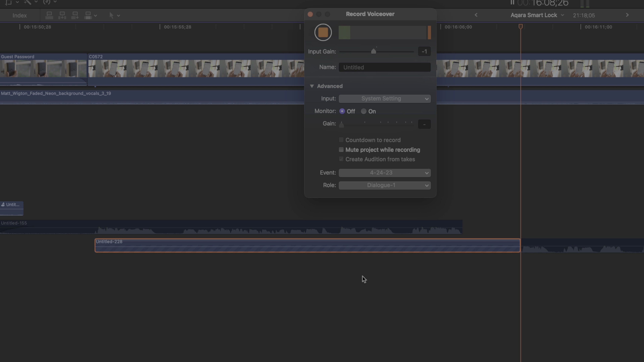Open the Index panel
This screenshot has width=644, height=362.
tap(19, 15)
